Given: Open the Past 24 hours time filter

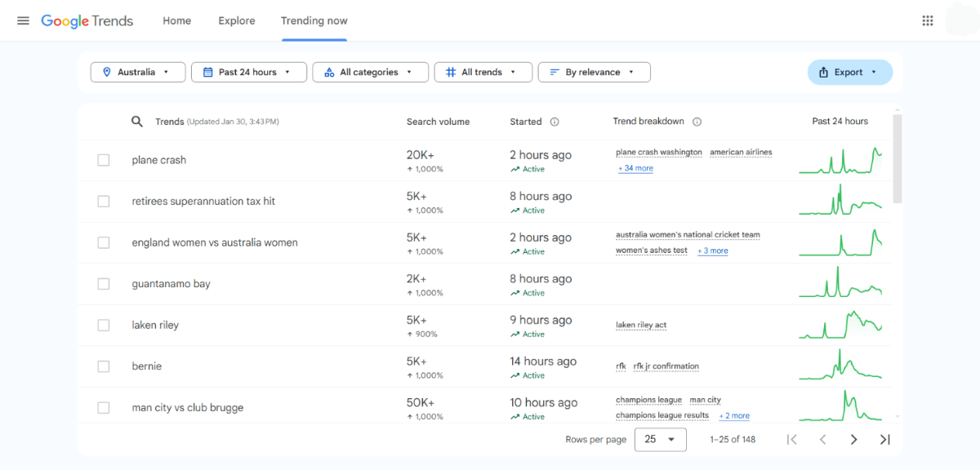Looking at the screenshot, I should click(x=249, y=72).
